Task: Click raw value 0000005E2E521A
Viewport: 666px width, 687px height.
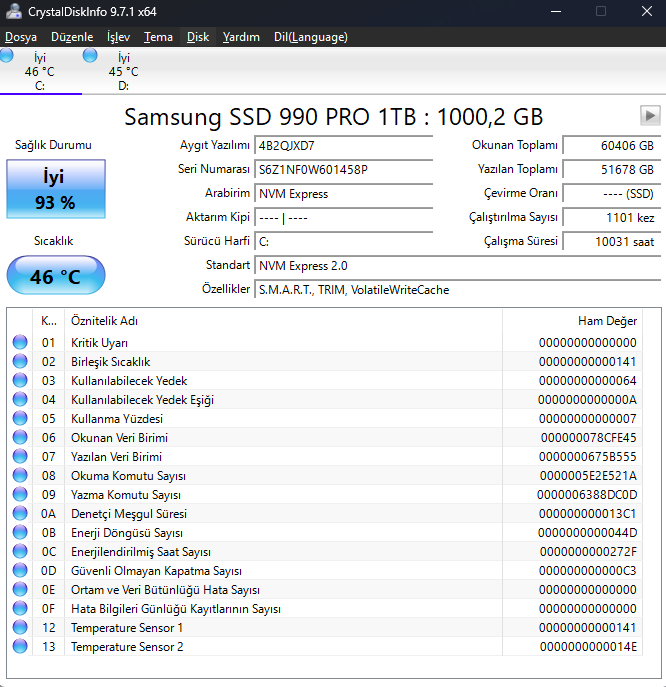Action: 588,476
